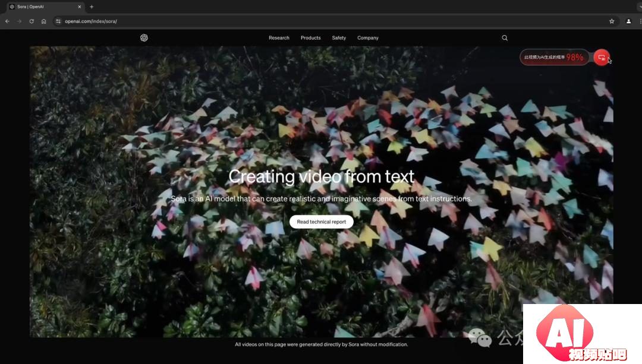
Task: Open the Company menu
Action: [x=368, y=37]
